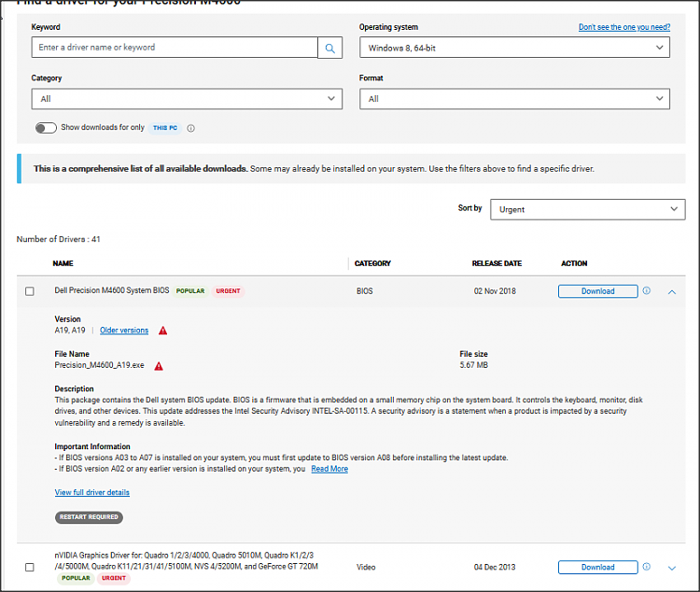
Task: Click Read More in Important Information
Action: [329, 469]
